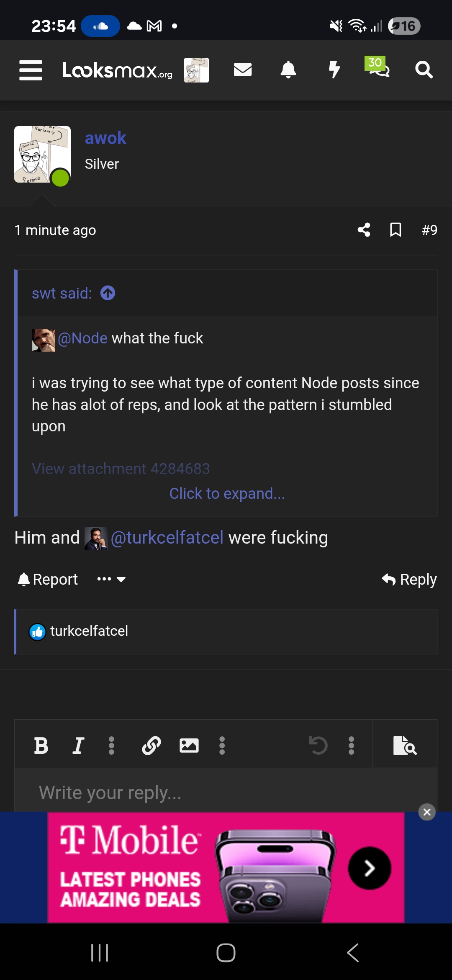452x980 pixels.
Task: Toggle italic formatting in editor
Action: point(78,746)
